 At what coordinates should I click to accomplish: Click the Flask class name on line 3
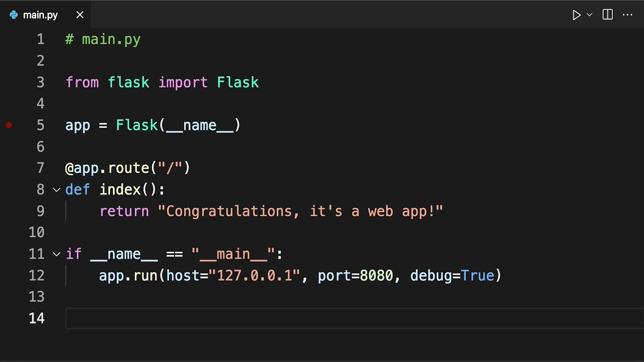tap(237, 82)
